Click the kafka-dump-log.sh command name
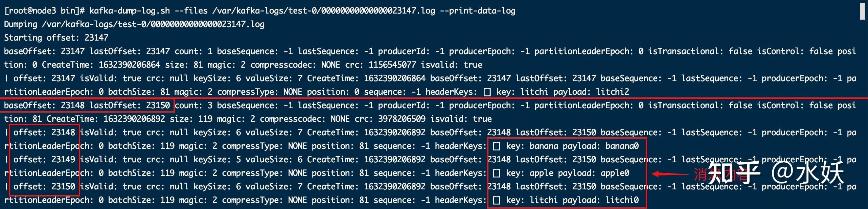 click(x=130, y=11)
